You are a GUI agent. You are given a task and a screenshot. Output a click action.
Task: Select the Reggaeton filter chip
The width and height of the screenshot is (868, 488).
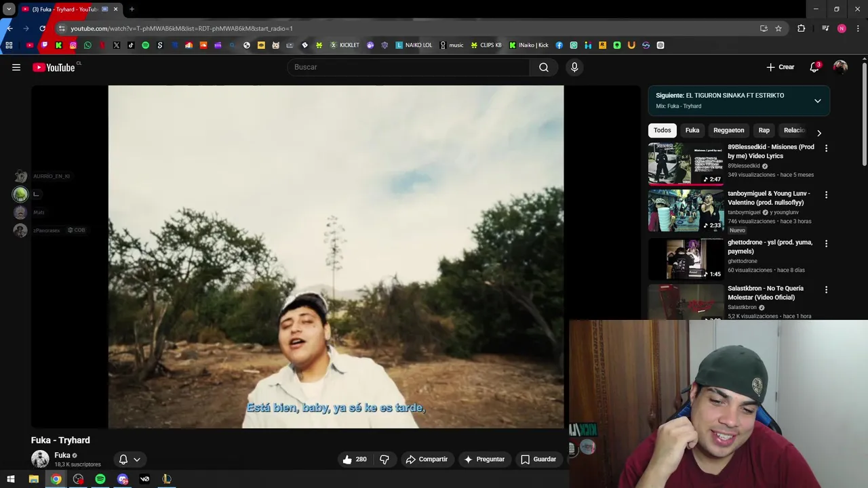[x=729, y=130]
